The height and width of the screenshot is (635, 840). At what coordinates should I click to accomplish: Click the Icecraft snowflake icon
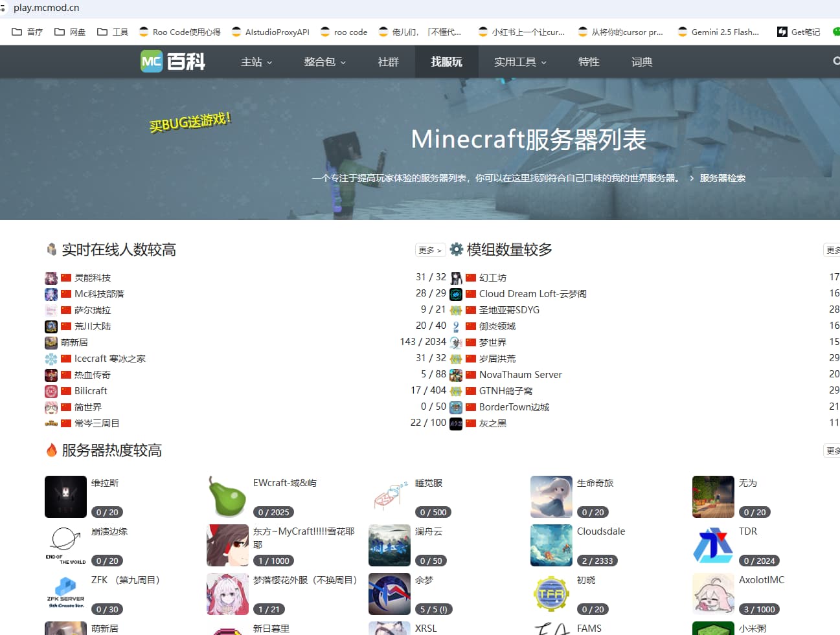51,359
